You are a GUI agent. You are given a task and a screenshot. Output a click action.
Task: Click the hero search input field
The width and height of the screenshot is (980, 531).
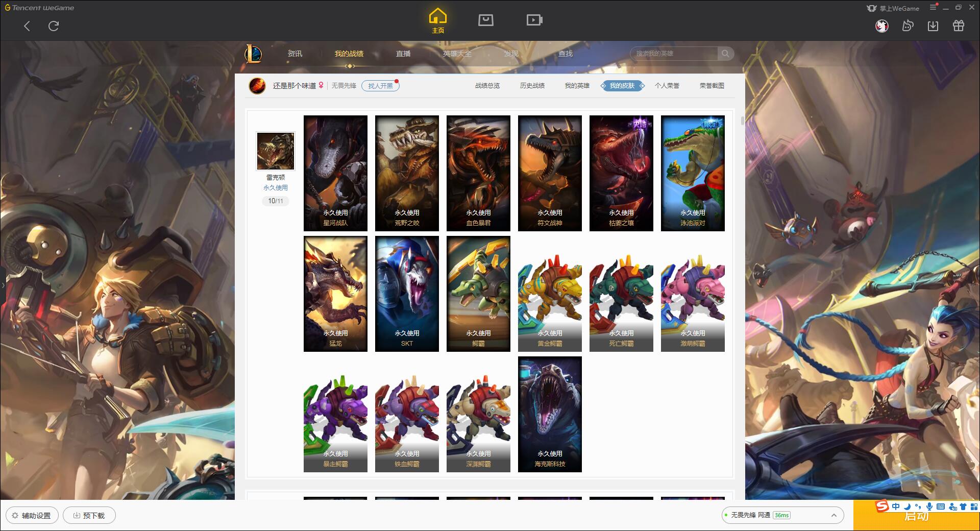pyautogui.click(x=675, y=54)
